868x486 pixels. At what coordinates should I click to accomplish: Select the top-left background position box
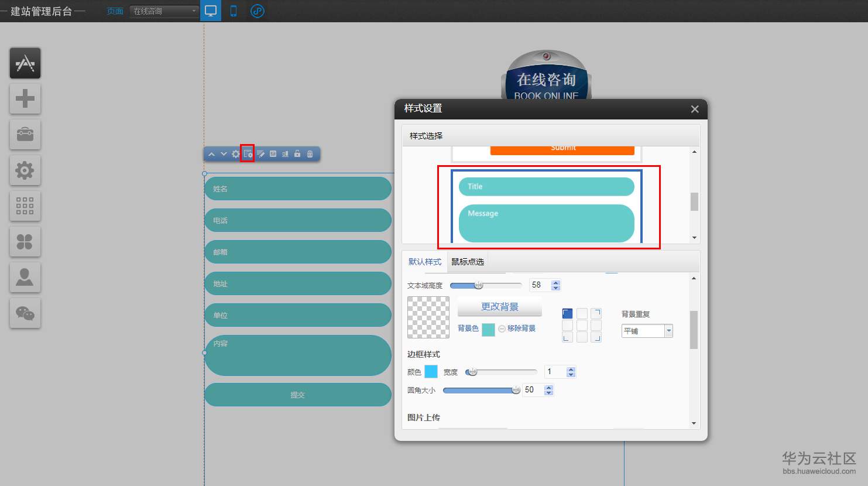(x=567, y=314)
